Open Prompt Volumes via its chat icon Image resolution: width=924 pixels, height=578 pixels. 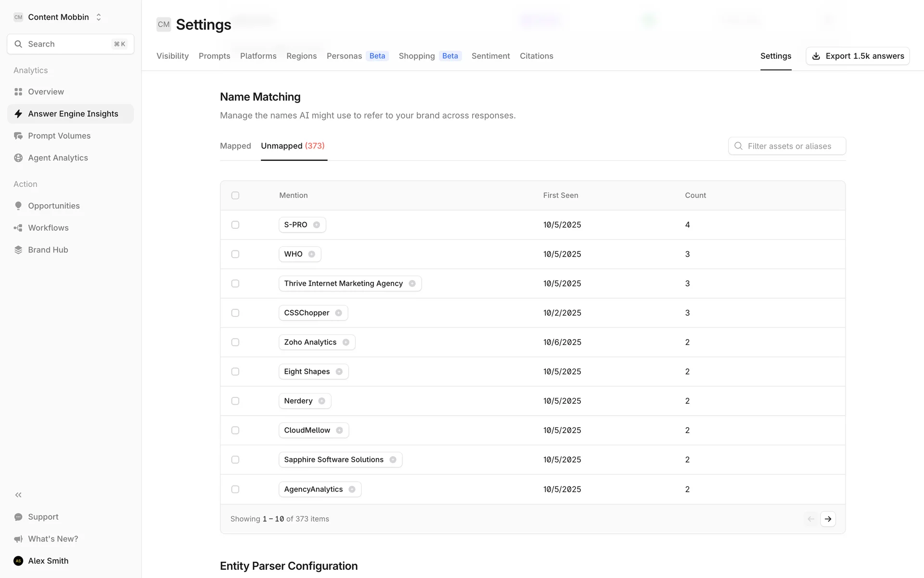(18, 136)
